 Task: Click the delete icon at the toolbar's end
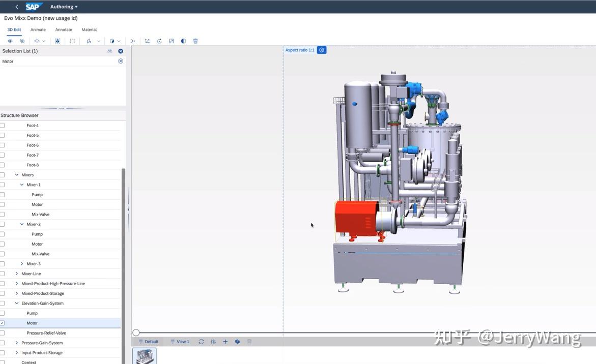tap(195, 41)
